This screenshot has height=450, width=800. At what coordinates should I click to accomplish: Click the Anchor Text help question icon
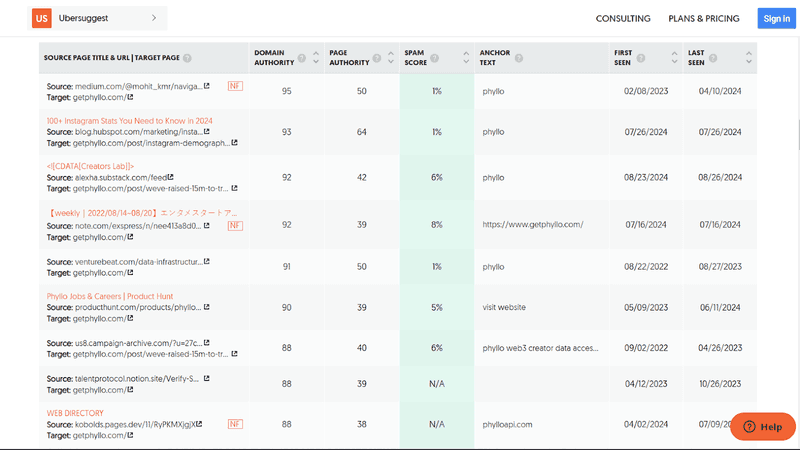tap(518, 58)
